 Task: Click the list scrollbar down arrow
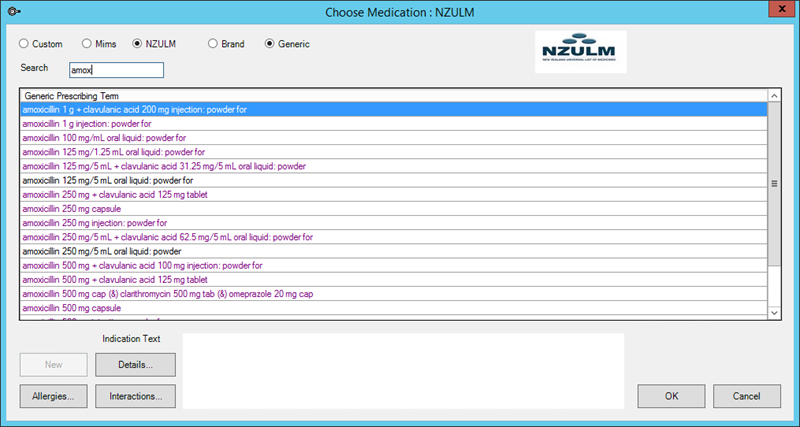(x=774, y=313)
